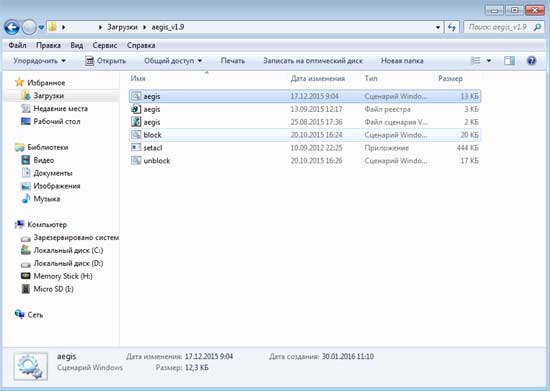Select Библиотеки in navigation pane
This screenshot has height=391, width=550.
[x=48, y=147]
